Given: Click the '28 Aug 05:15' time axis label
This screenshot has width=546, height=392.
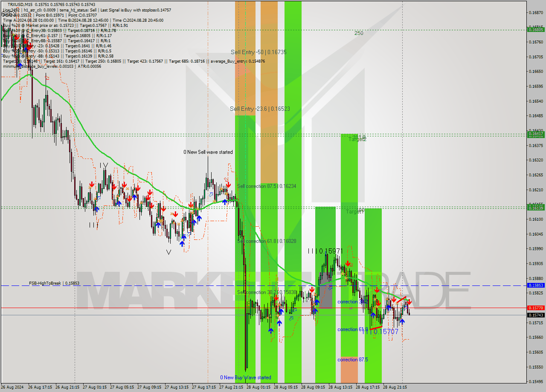Looking at the screenshot, I should coord(286,387).
